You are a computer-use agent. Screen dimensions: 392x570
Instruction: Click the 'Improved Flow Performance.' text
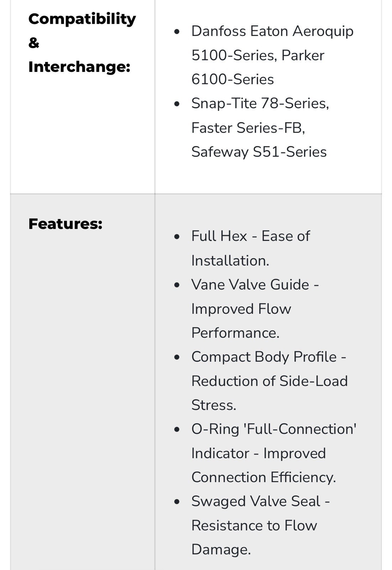point(241,321)
